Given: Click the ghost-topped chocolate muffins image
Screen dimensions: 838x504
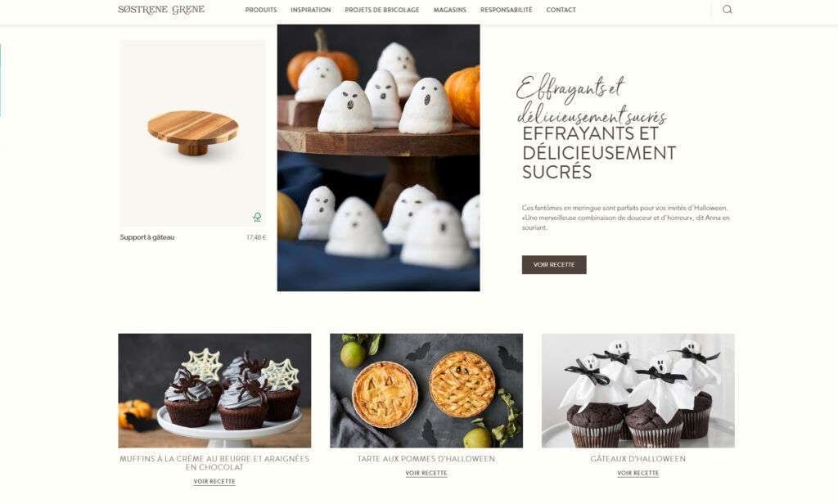Looking at the screenshot, I should click(x=638, y=391).
